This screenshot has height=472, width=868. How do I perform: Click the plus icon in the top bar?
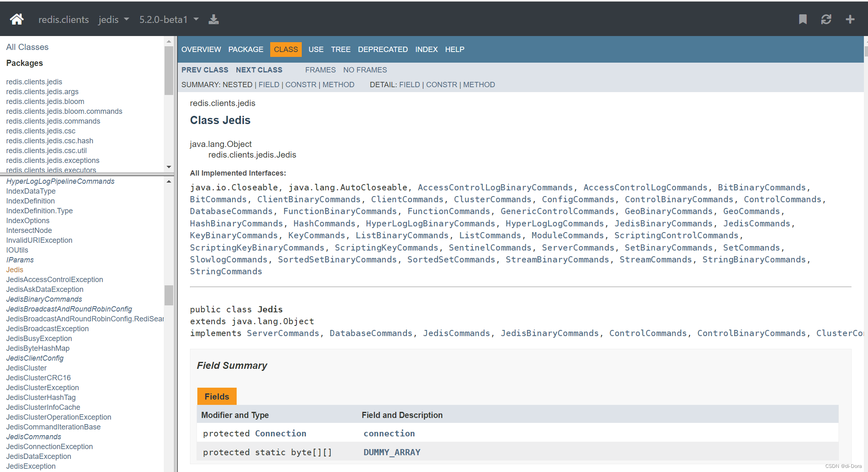850,19
